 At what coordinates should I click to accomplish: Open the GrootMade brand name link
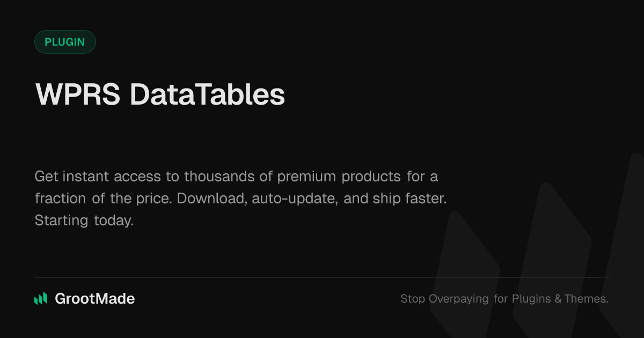click(94, 299)
